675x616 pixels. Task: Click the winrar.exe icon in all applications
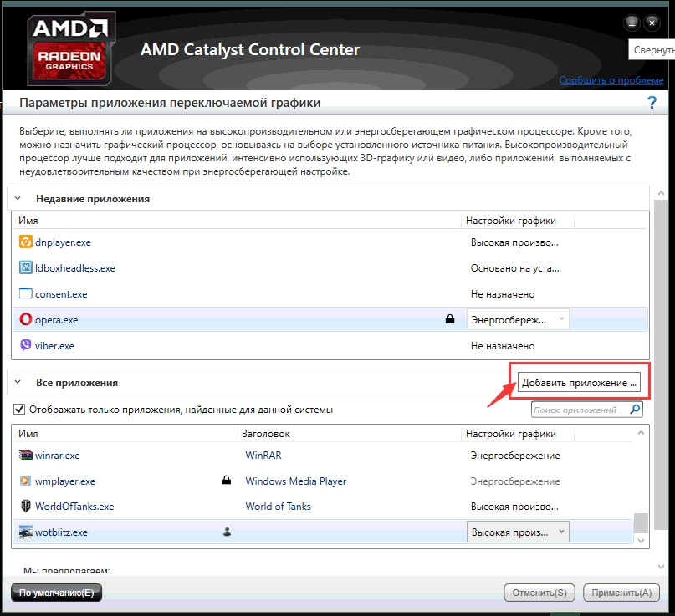[26, 456]
